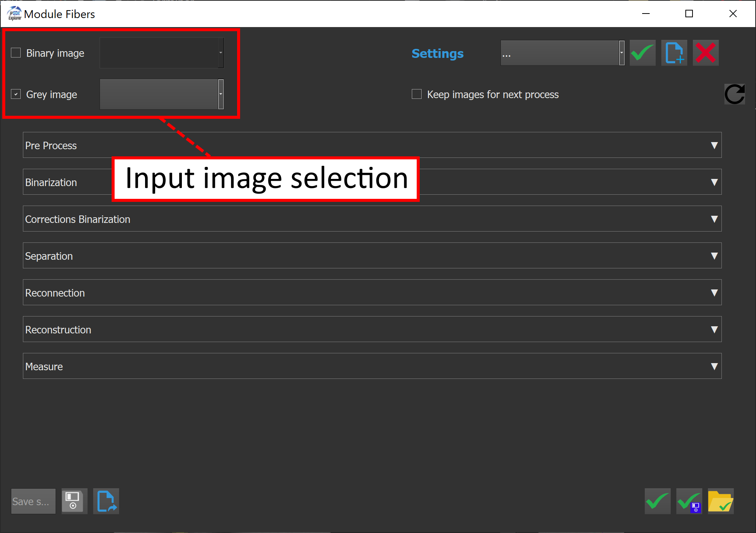Screen dimensions: 756x533
Task: Delete settings with the red X icon
Action: click(x=706, y=53)
